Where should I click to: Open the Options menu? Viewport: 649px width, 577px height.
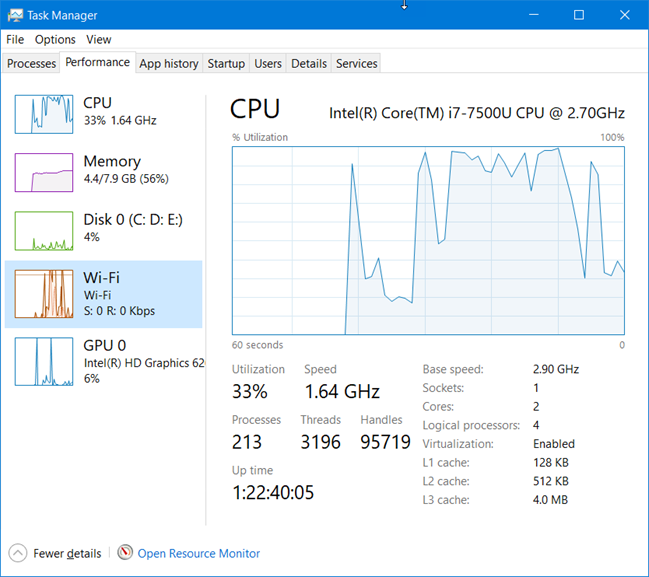point(55,40)
